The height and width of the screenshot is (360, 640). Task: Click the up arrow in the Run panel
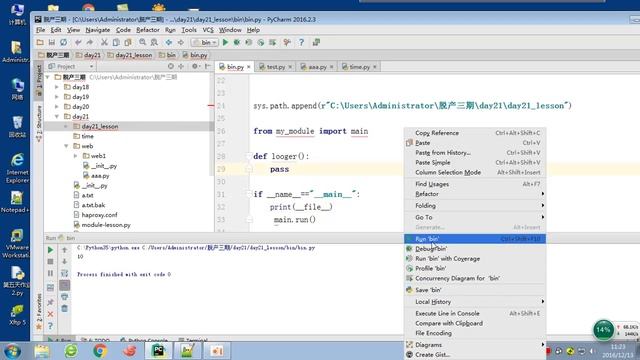point(64,250)
